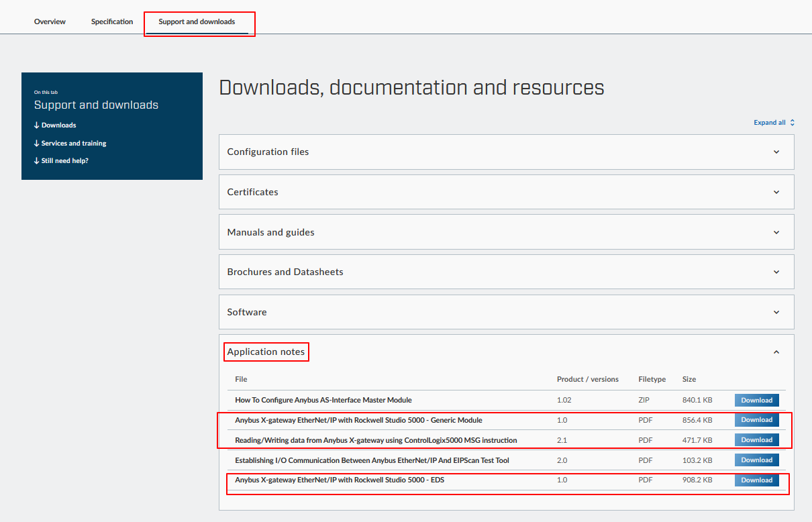Download the Generic Module PDF
Screen dimensions: 812x522
[757, 420]
